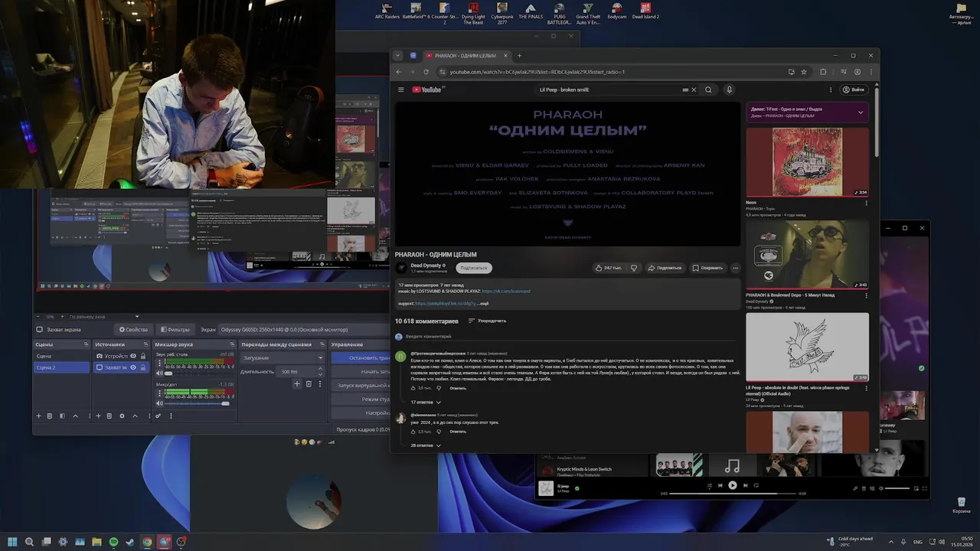
Task: Expand the 28 ответов replies
Action: tap(426, 445)
